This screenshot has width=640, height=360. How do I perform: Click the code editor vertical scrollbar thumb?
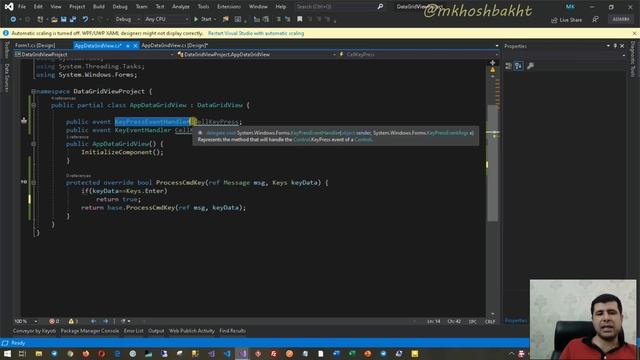point(493,163)
